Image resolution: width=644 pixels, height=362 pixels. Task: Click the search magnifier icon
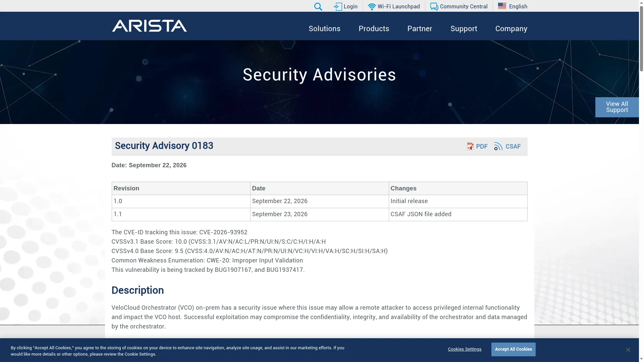coord(318,7)
